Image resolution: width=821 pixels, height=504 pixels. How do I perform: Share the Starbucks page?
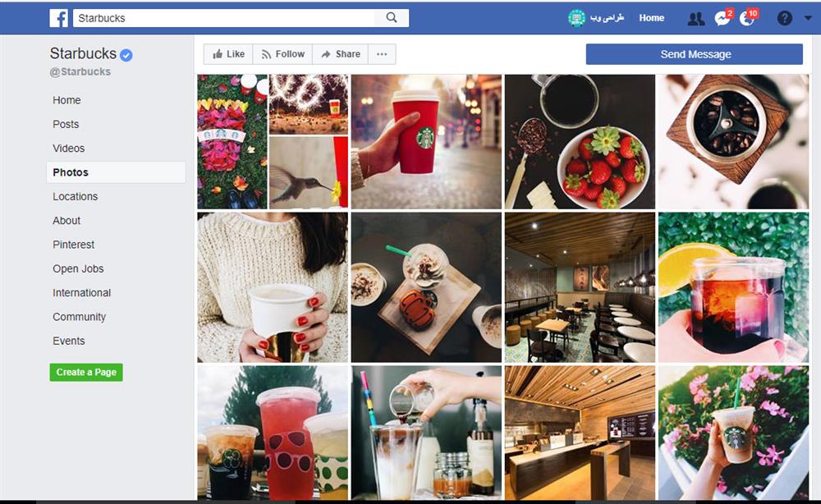[341, 54]
